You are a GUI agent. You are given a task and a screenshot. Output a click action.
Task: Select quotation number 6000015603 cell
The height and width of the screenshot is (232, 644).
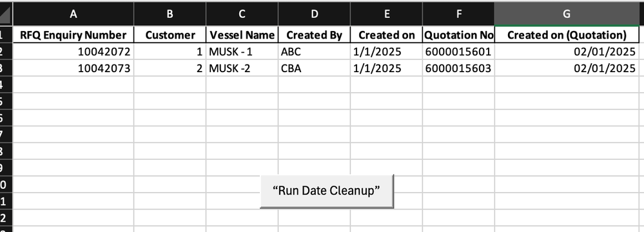[x=458, y=68]
